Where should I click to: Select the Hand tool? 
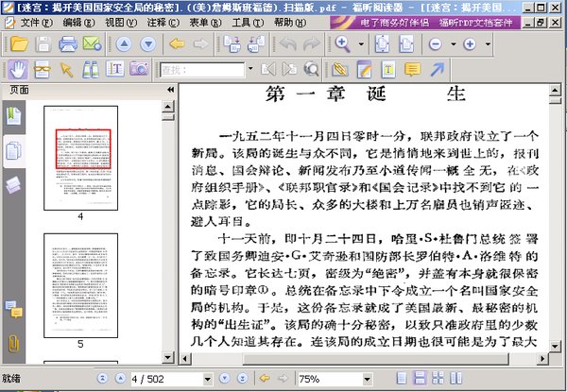pos(18,69)
